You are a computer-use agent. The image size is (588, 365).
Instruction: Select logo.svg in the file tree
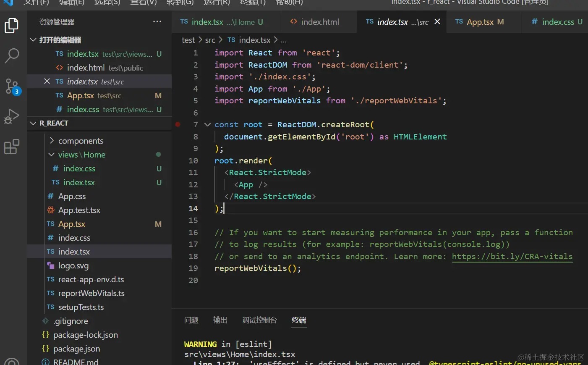pyautogui.click(x=73, y=265)
